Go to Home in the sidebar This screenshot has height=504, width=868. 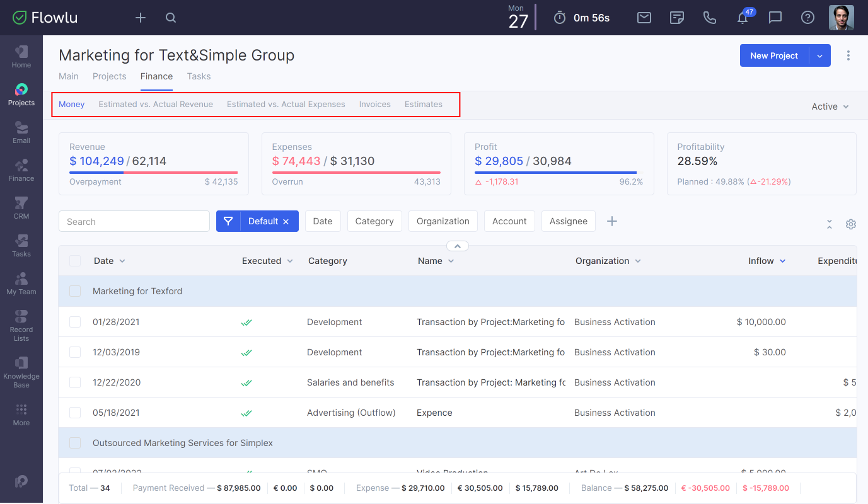pos(21,57)
